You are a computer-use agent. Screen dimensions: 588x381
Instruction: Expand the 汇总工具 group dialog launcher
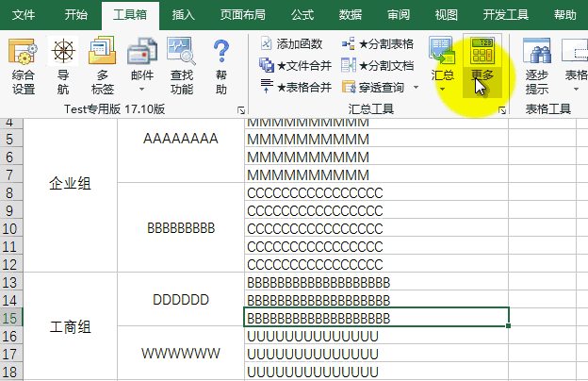(x=502, y=110)
